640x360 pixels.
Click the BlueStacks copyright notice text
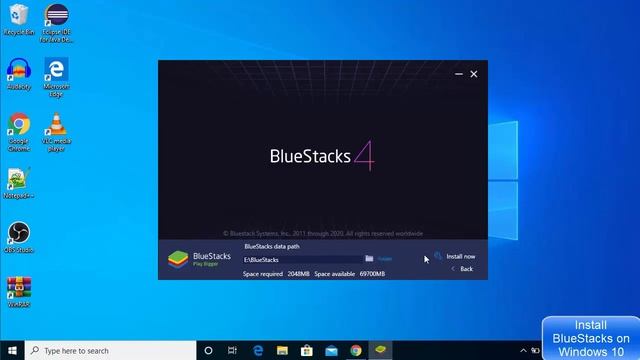(x=323, y=233)
